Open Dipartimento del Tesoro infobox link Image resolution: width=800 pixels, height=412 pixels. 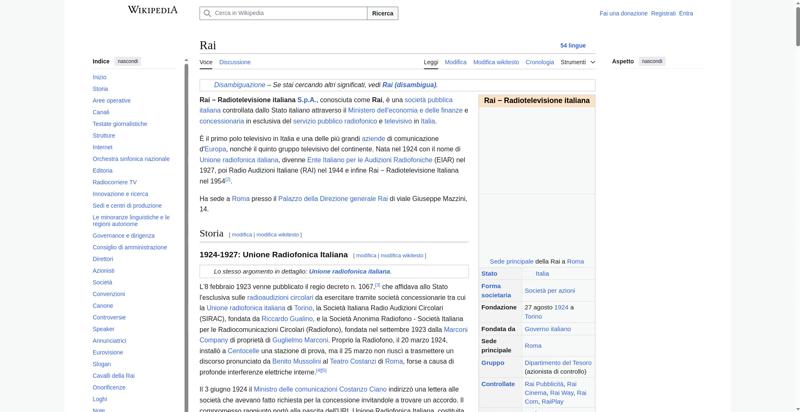558,363
